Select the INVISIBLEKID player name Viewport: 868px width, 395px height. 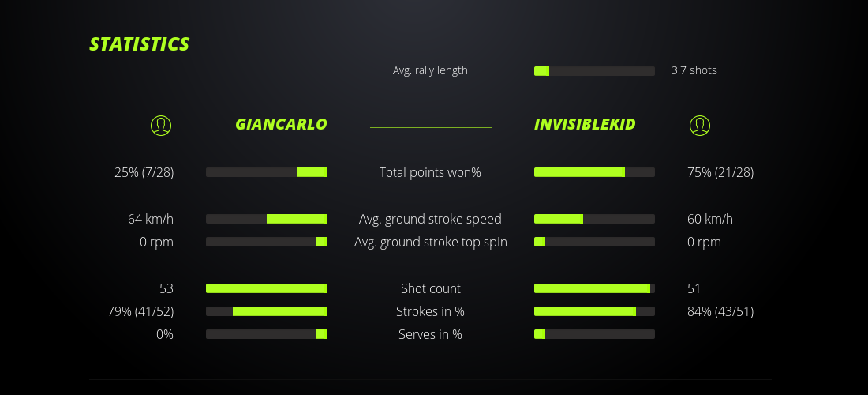[x=585, y=124]
